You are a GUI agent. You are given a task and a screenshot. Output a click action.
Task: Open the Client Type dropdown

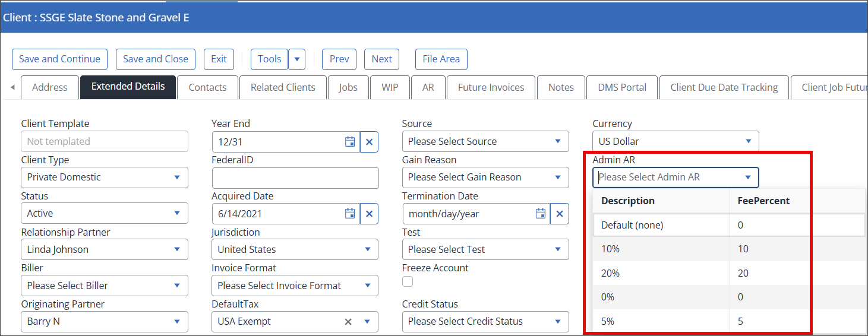(x=105, y=177)
